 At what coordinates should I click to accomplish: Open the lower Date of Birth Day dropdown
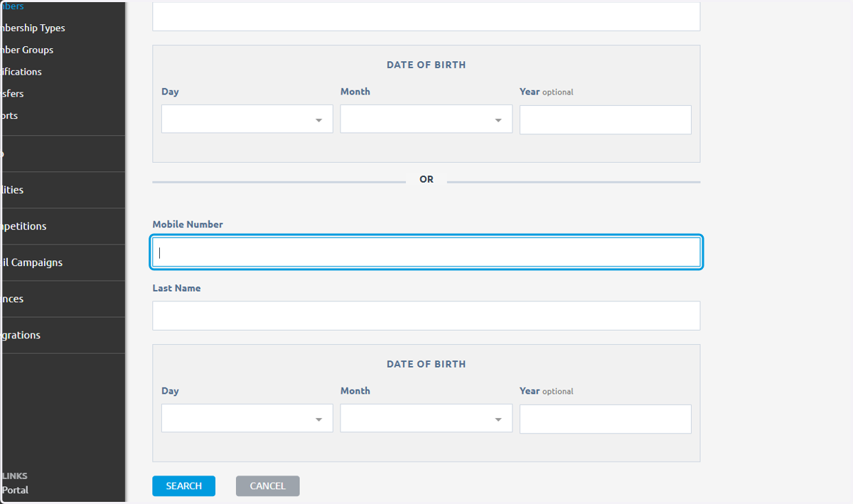[x=247, y=418]
